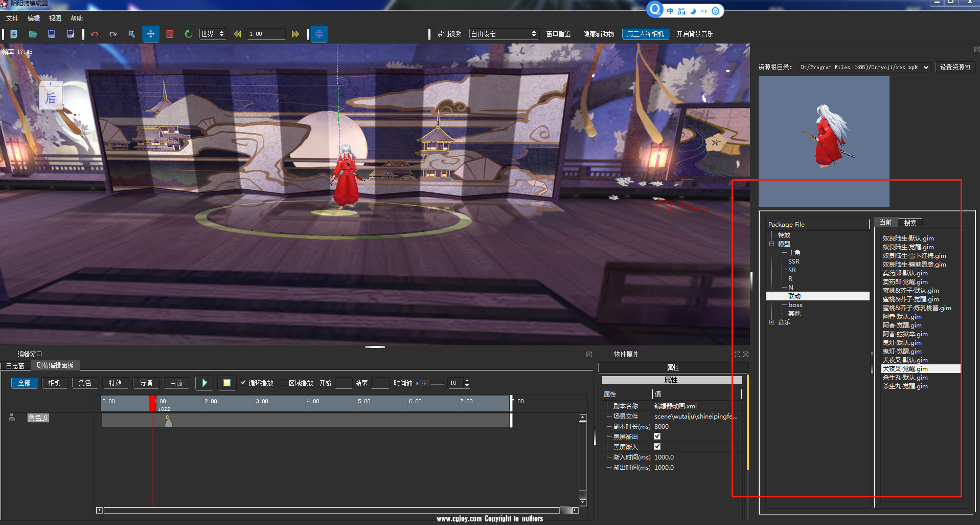The image size is (980, 525).
Task: Toggle 开启背景音乐 background music
Action: (x=695, y=34)
